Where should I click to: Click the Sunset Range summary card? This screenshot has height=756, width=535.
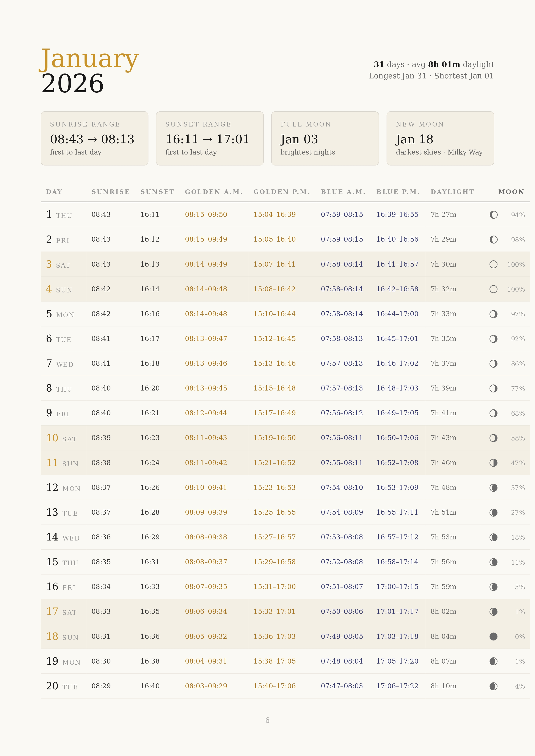point(210,138)
